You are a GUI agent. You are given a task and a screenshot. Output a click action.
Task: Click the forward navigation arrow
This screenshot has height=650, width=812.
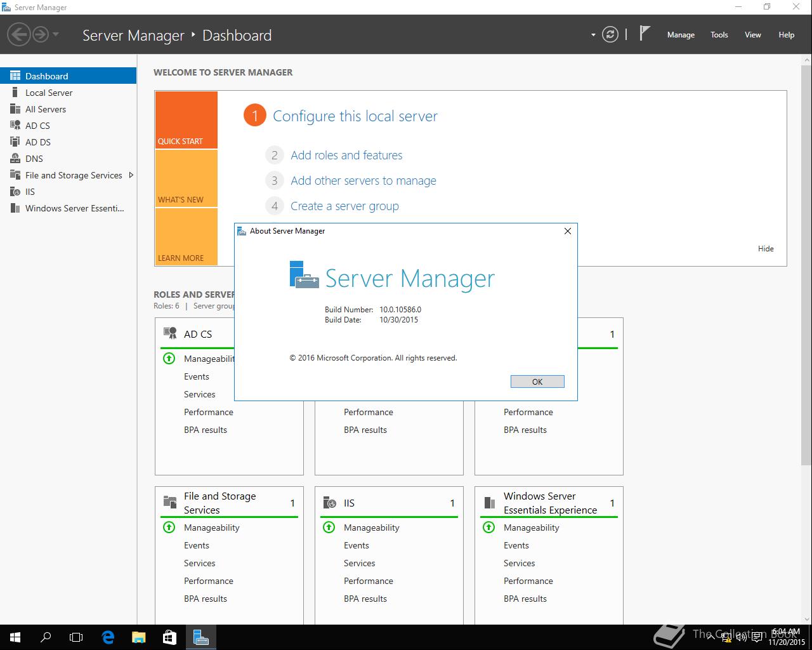tap(41, 34)
